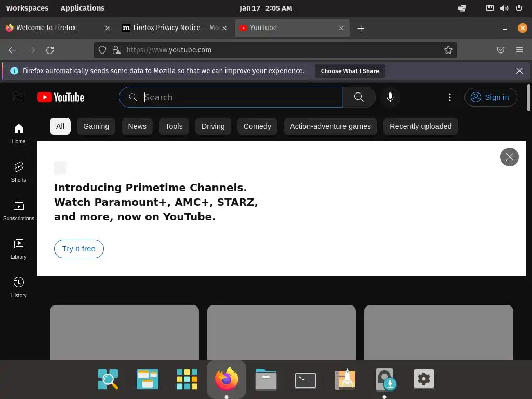Save page to Pocket
This screenshot has width=532, height=399.
(x=500, y=50)
